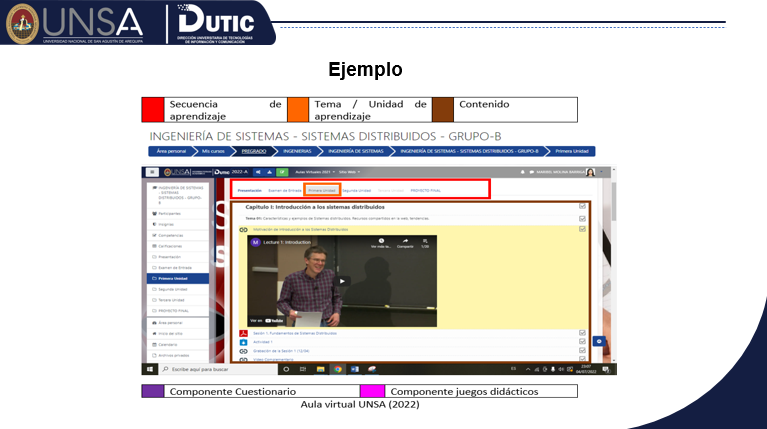Image resolution: width=767 pixels, height=429 pixels.
Task: Click PREGRADO in the breadcrumb
Action: click(x=254, y=151)
